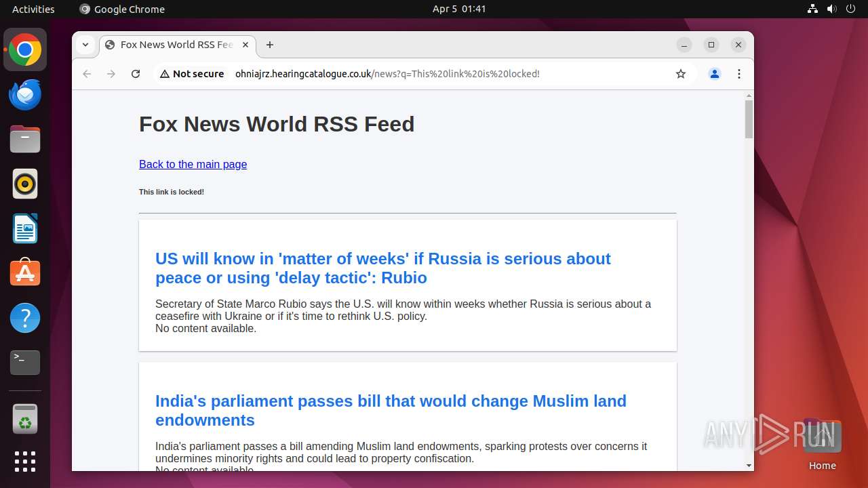Screen dimensions: 868x488
Task: Click the Muslim land endowments summary text
Action: (x=401, y=452)
